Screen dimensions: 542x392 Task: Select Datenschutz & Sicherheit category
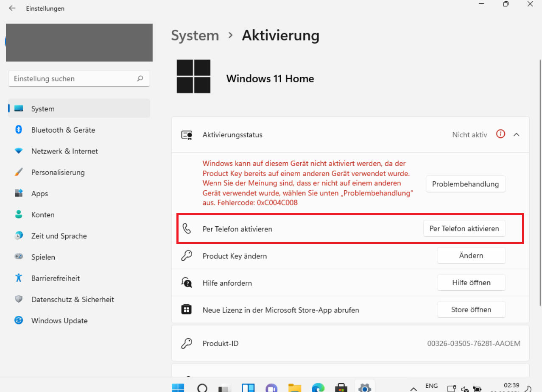click(73, 300)
